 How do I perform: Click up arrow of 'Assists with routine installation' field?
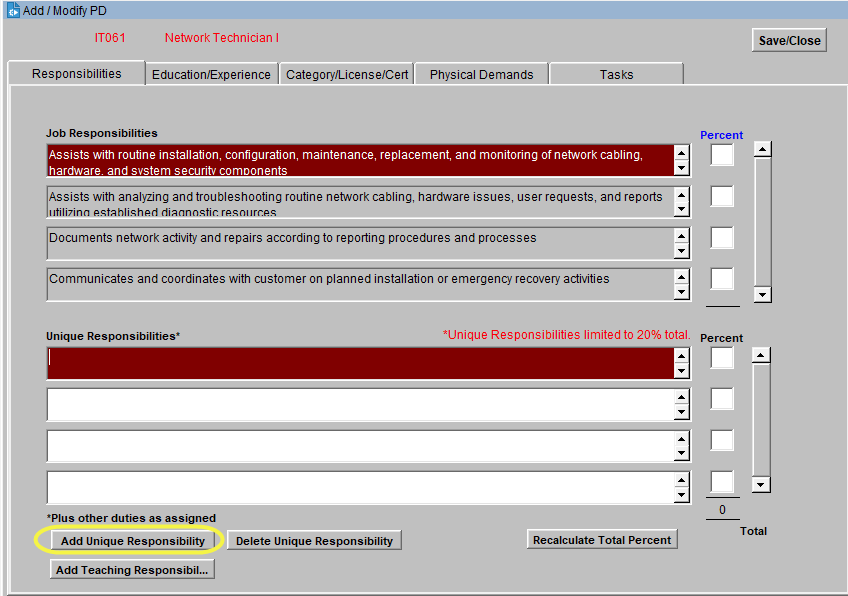[x=681, y=153]
